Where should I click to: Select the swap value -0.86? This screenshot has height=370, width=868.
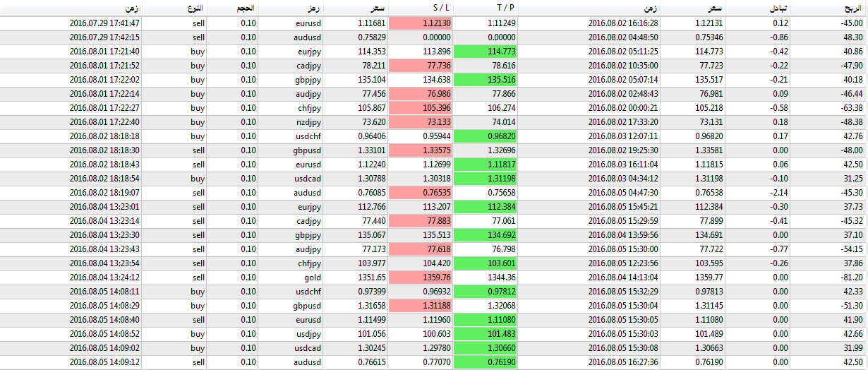coord(780,37)
